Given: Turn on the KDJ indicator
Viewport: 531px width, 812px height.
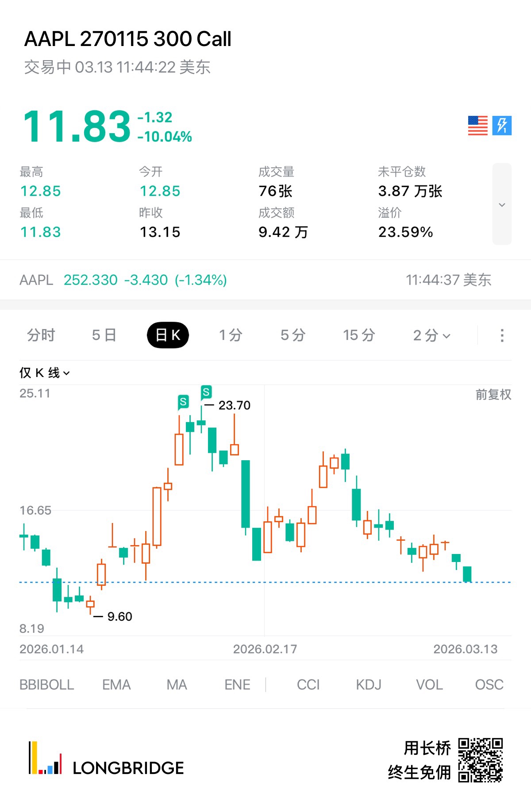Looking at the screenshot, I should coord(369,685).
